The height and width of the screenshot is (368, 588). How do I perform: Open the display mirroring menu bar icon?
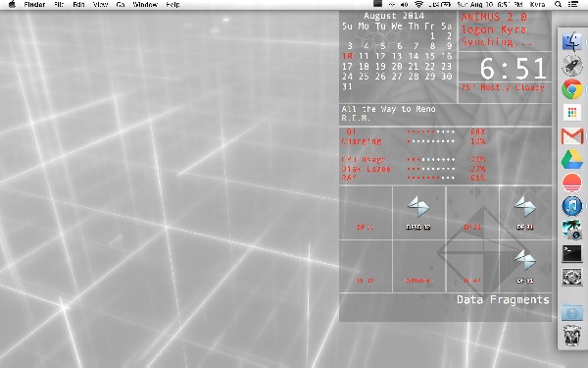tap(377, 4)
